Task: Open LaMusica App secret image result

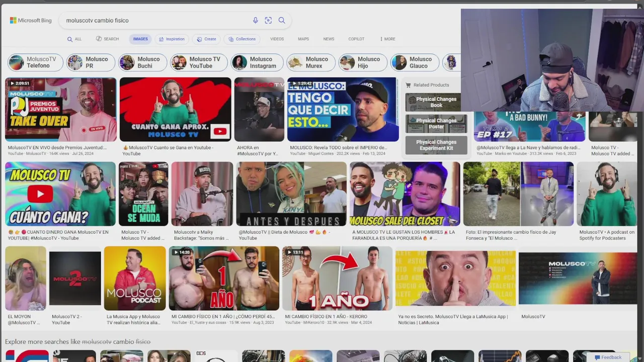Action: 455,278
